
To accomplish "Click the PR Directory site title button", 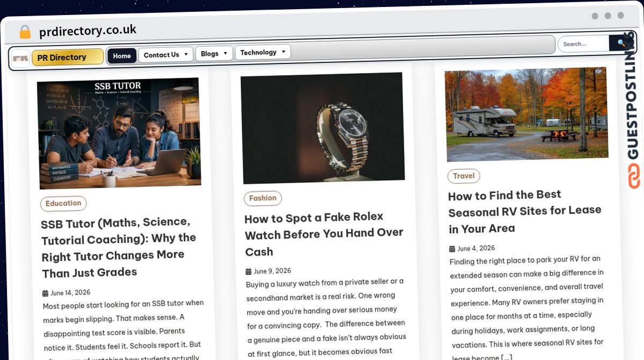I will pos(68,57).
